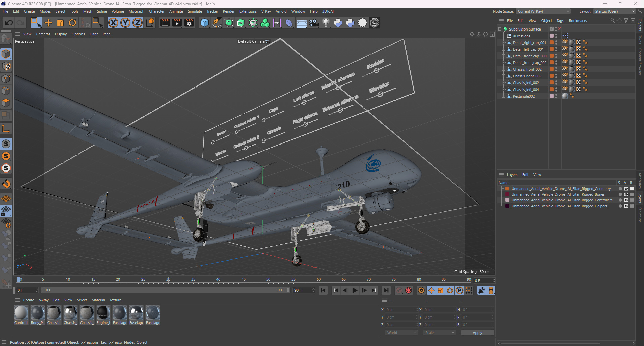The image size is (644, 346).
Task: Expand Detail_left_cap_001 in object tree
Action: [x=503, y=49]
